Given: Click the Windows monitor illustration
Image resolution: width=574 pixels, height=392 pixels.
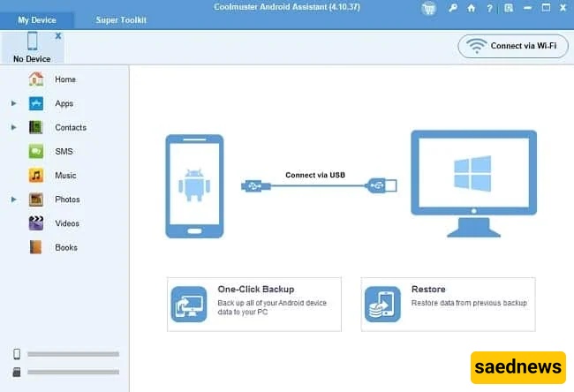Looking at the screenshot, I should (473, 184).
